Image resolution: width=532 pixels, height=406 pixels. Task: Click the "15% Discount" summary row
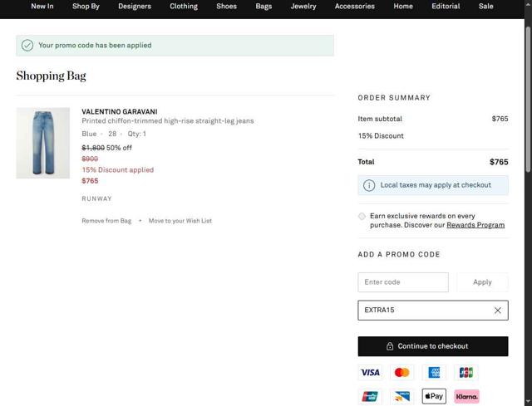coord(433,136)
